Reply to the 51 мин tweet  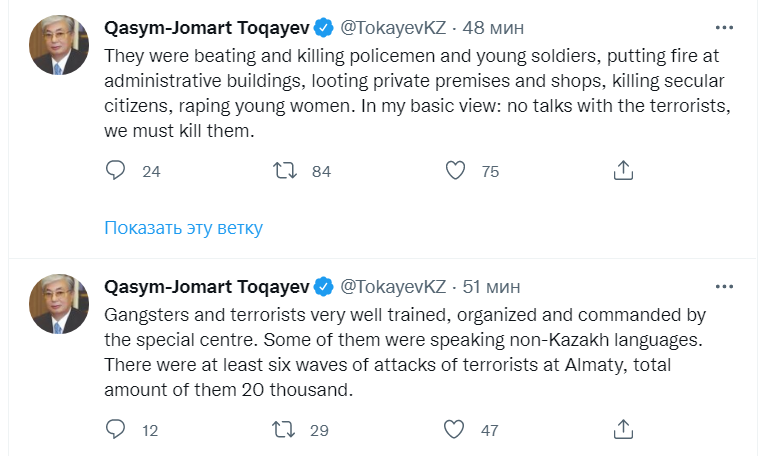coord(116,430)
